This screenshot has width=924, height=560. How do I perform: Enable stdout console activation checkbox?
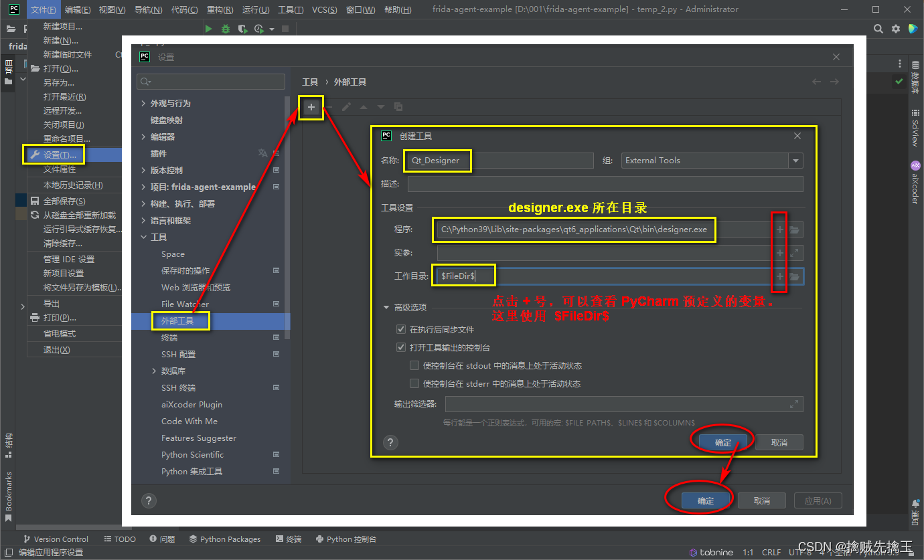click(x=414, y=365)
